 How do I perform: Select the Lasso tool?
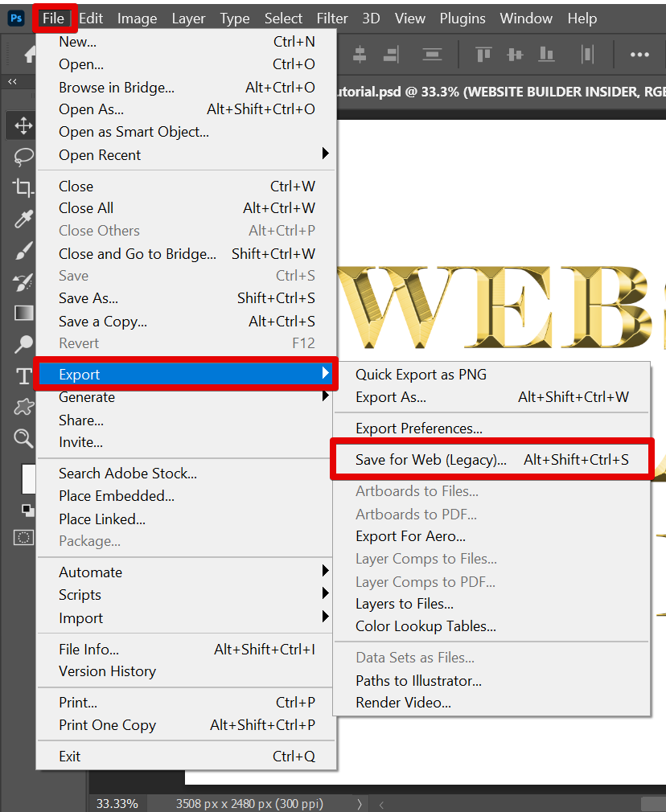pyautogui.click(x=23, y=157)
